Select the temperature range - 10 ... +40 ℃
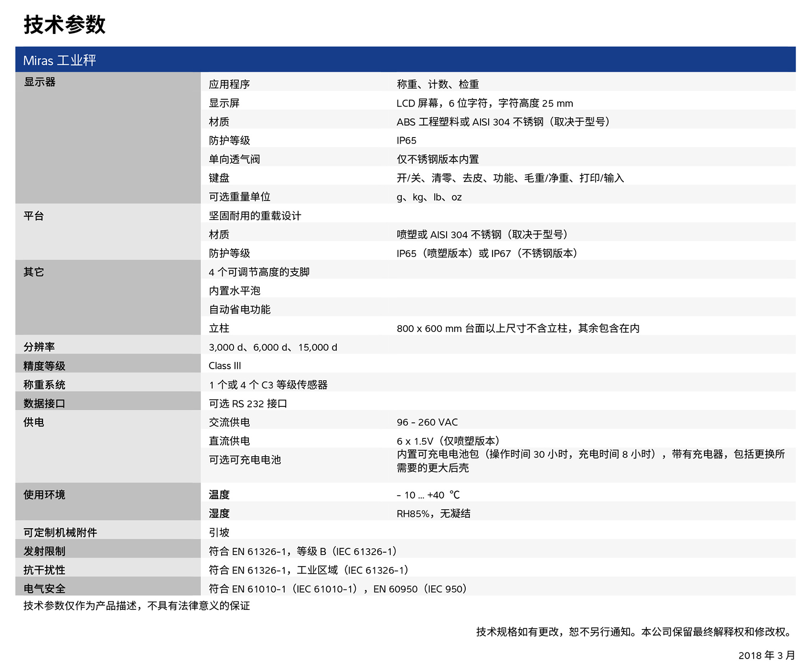812x672 pixels. click(x=428, y=495)
